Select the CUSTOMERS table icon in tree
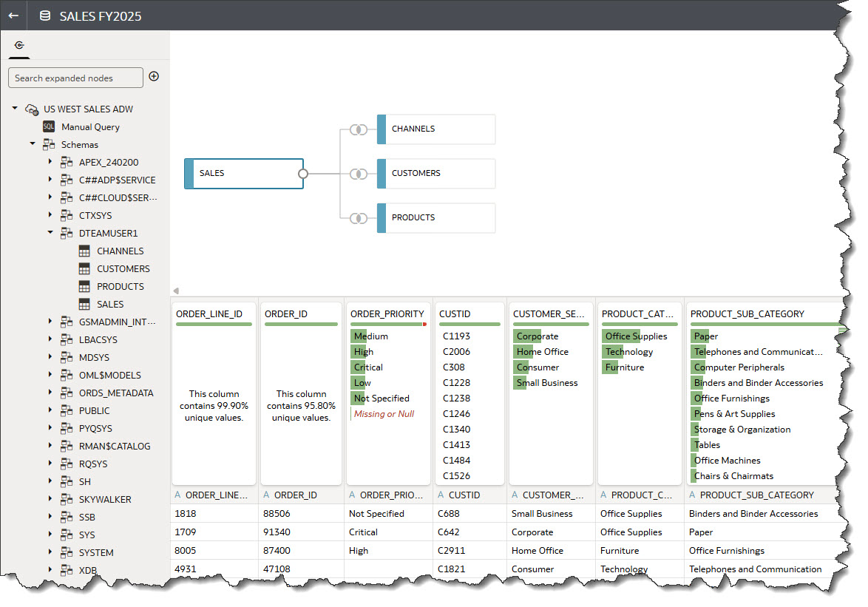 tap(84, 268)
